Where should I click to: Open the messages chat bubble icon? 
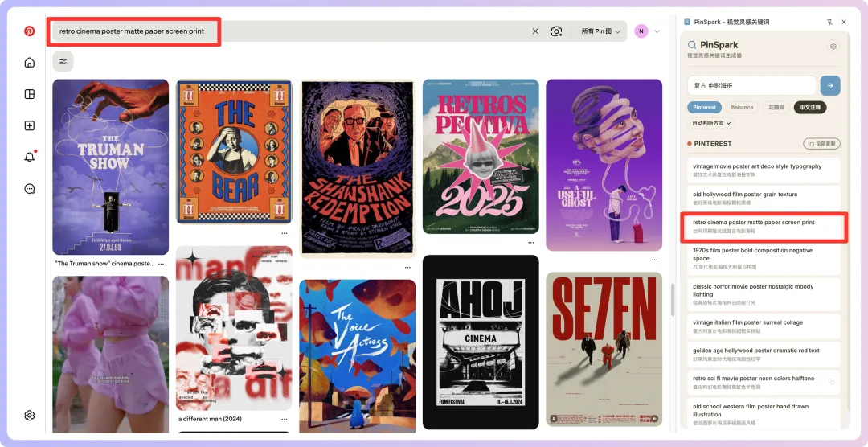point(30,189)
